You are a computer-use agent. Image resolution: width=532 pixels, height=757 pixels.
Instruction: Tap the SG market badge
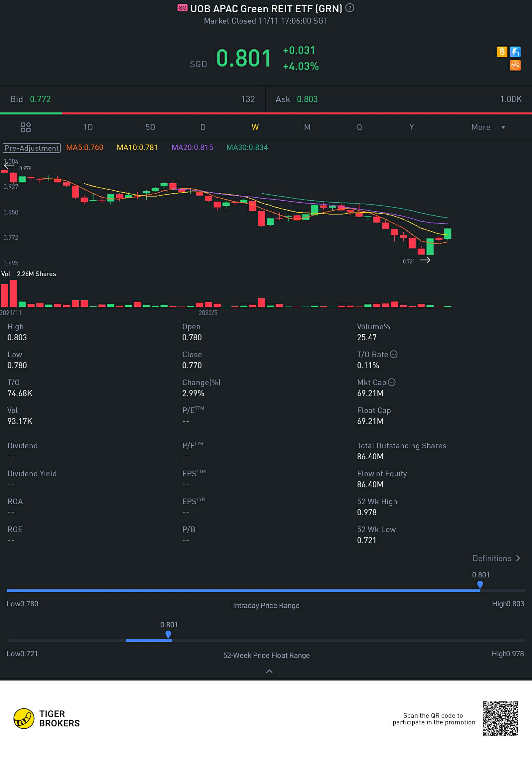tap(183, 8)
